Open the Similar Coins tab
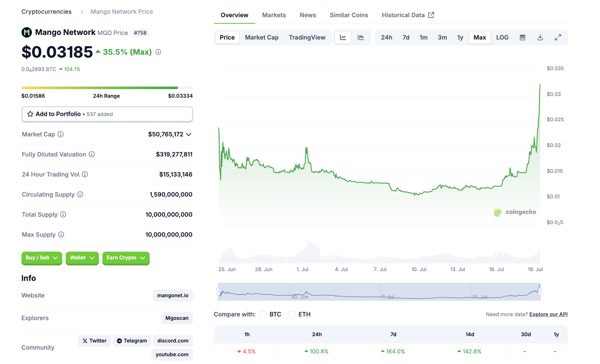The height and width of the screenshot is (364, 600). point(349,15)
